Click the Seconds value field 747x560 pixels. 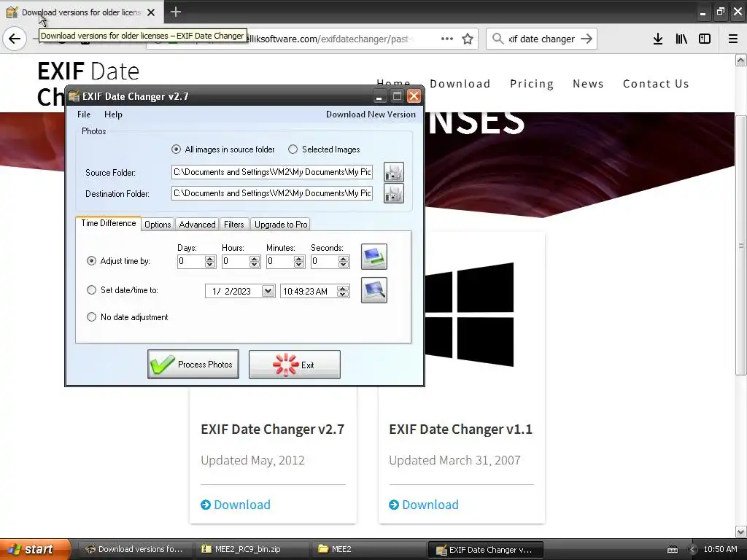tap(325, 262)
